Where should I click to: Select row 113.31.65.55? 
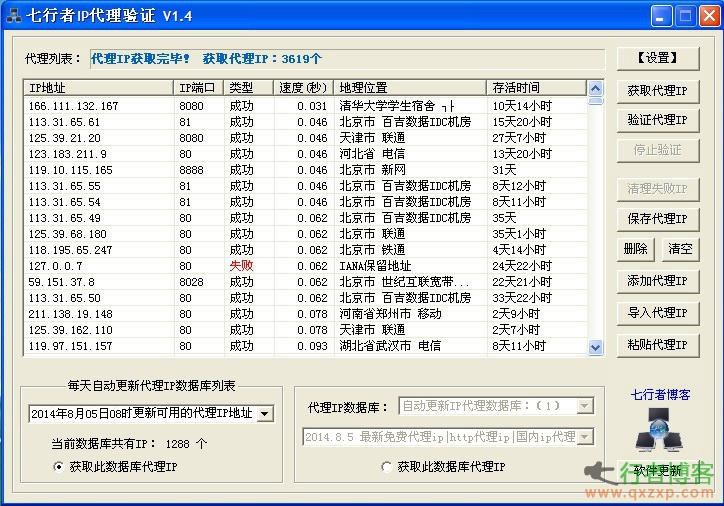coord(305,186)
